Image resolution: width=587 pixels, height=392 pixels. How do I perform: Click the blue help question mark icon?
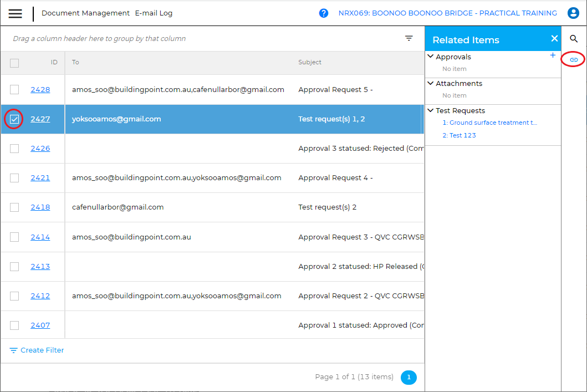[x=324, y=13]
